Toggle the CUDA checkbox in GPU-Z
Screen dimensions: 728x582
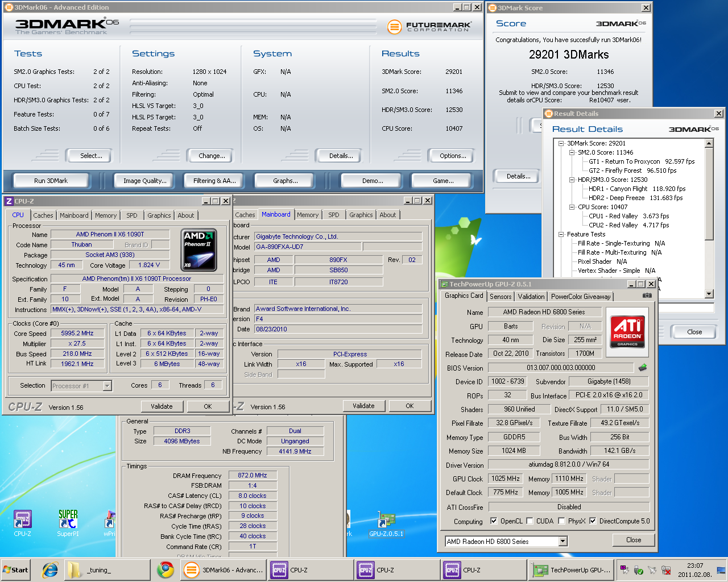[x=530, y=521]
